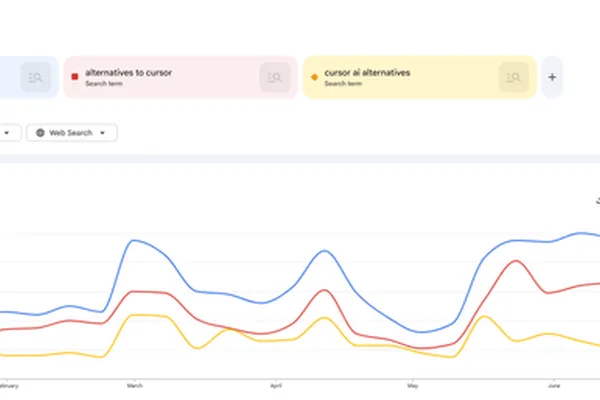Image resolution: width=600 pixels, height=400 pixels.
Task: Click the April label on the axis
Action: pyautogui.click(x=276, y=385)
